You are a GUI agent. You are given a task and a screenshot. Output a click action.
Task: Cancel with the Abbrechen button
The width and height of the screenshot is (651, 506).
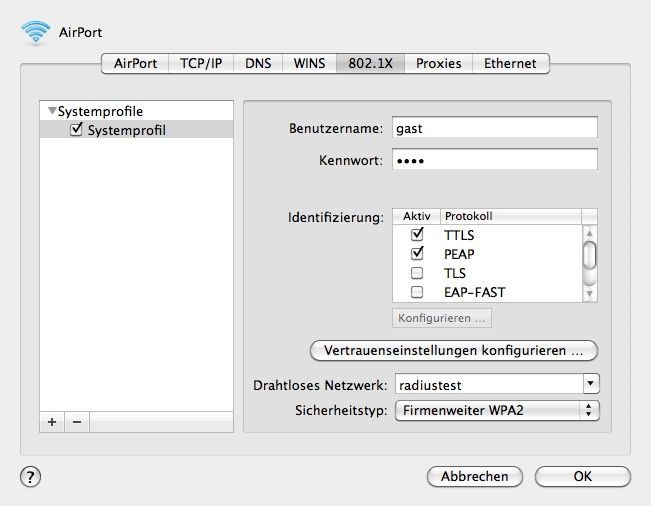click(x=475, y=476)
